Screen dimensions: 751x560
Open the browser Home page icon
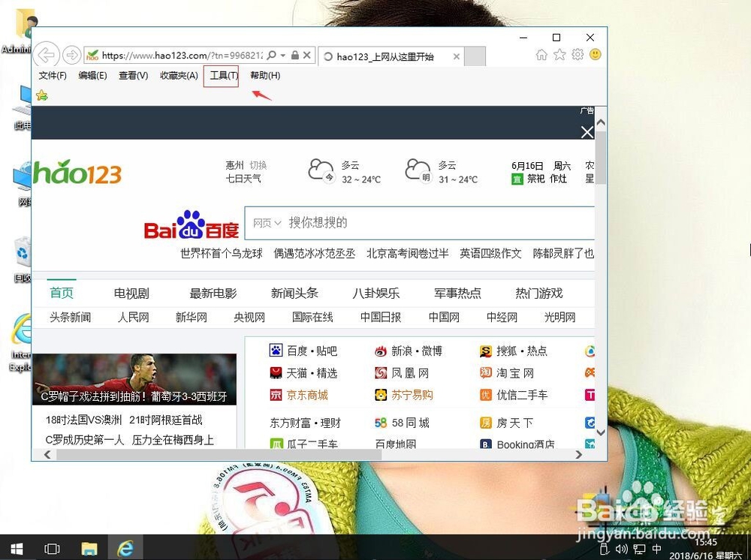click(x=541, y=55)
